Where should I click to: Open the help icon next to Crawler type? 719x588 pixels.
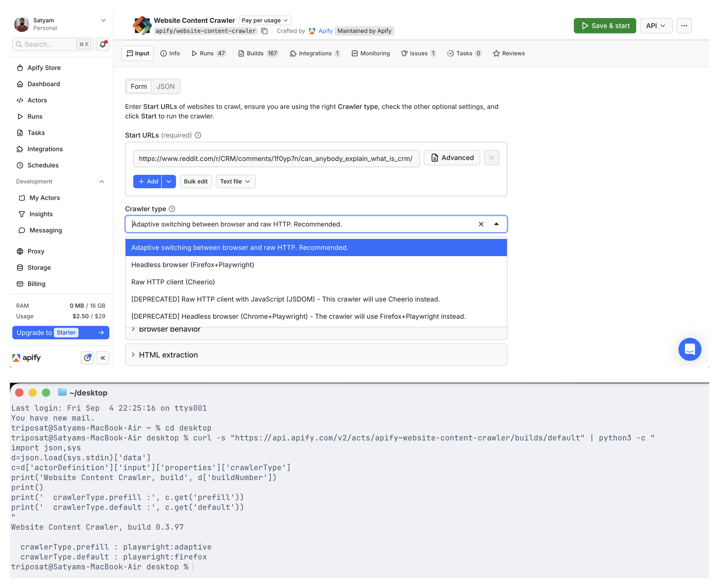[x=172, y=209]
